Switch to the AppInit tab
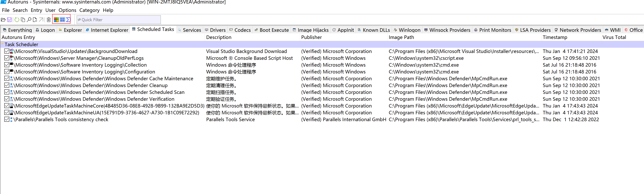The width and height of the screenshot is (644, 194). click(343, 30)
